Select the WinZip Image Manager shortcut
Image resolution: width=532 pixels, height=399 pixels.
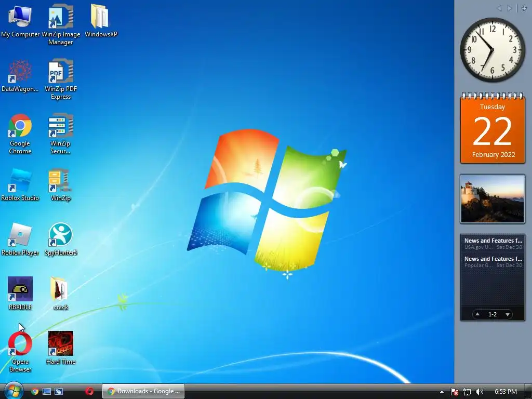click(x=61, y=24)
